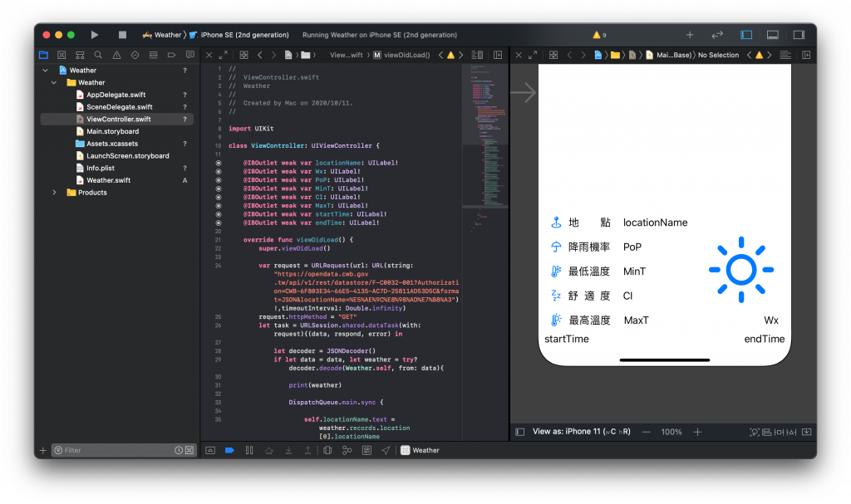The height and width of the screenshot is (504, 851).
Task: Select the Source Control navigator tab
Action: [61, 55]
